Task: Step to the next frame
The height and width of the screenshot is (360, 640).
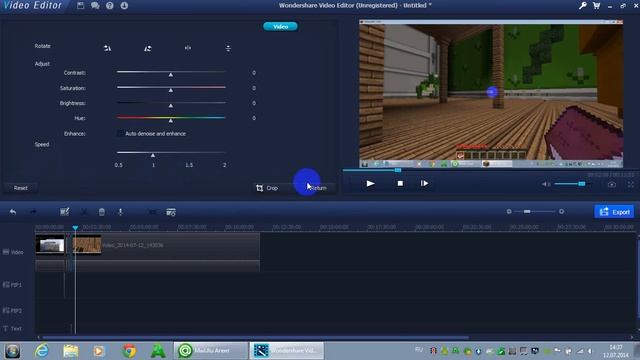Action: click(x=424, y=184)
